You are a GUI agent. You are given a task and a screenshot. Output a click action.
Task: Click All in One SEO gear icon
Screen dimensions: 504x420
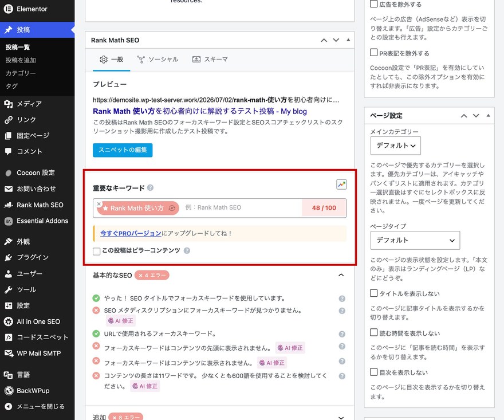tap(9, 321)
